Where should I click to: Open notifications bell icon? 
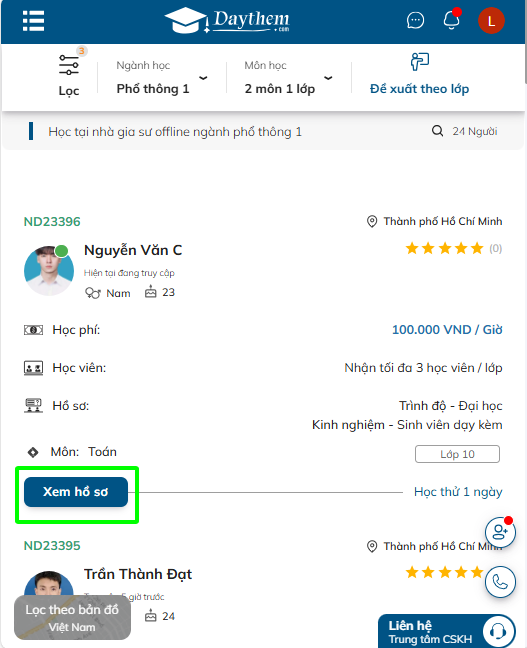point(451,20)
